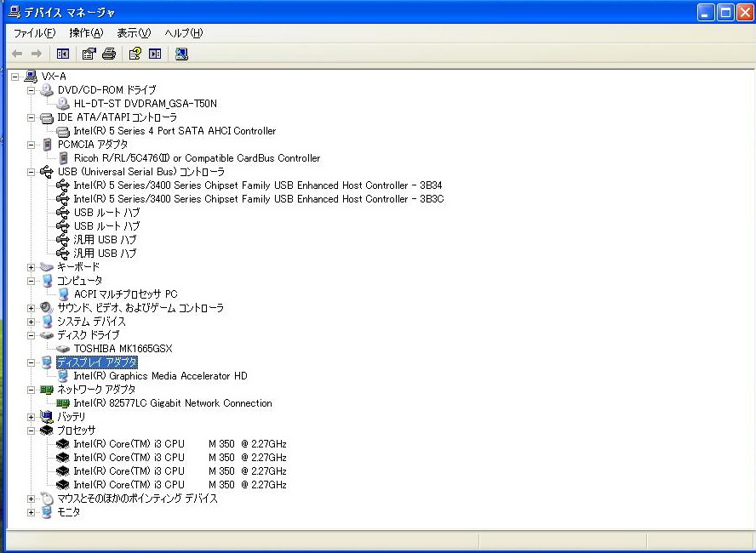The width and height of the screenshot is (756, 553).
Task: Maximize the デバイス マネージャ window
Action: [725, 12]
